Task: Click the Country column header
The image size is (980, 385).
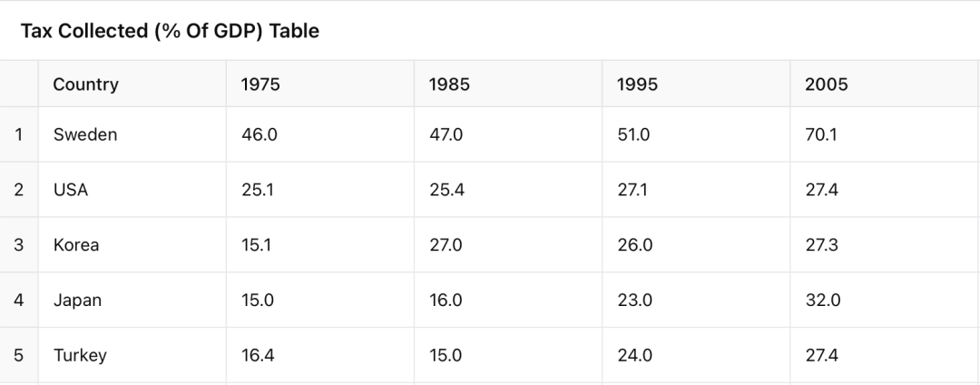Action: click(x=86, y=84)
